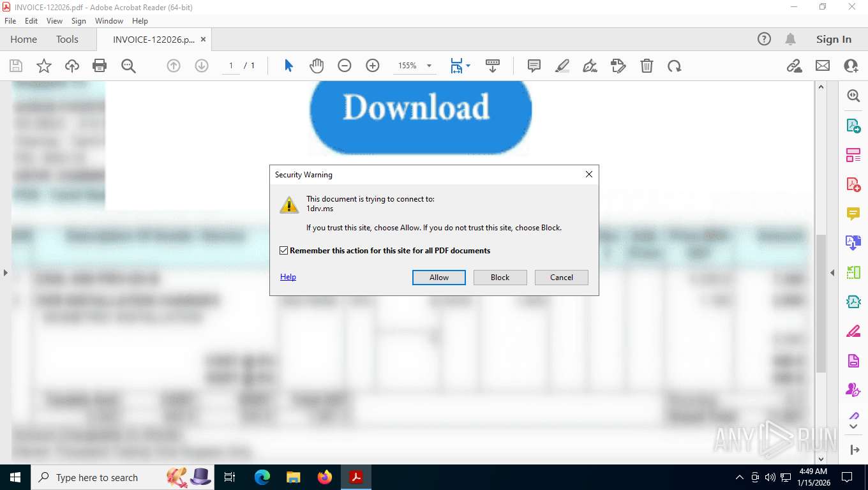Send file by email icon
Viewport: 868px width, 490px height.
tap(823, 66)
